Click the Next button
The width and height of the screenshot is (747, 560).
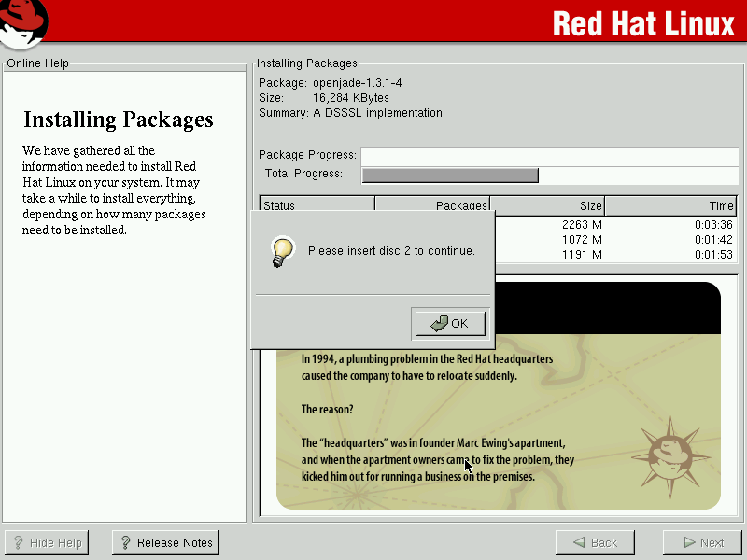[704, 542]
